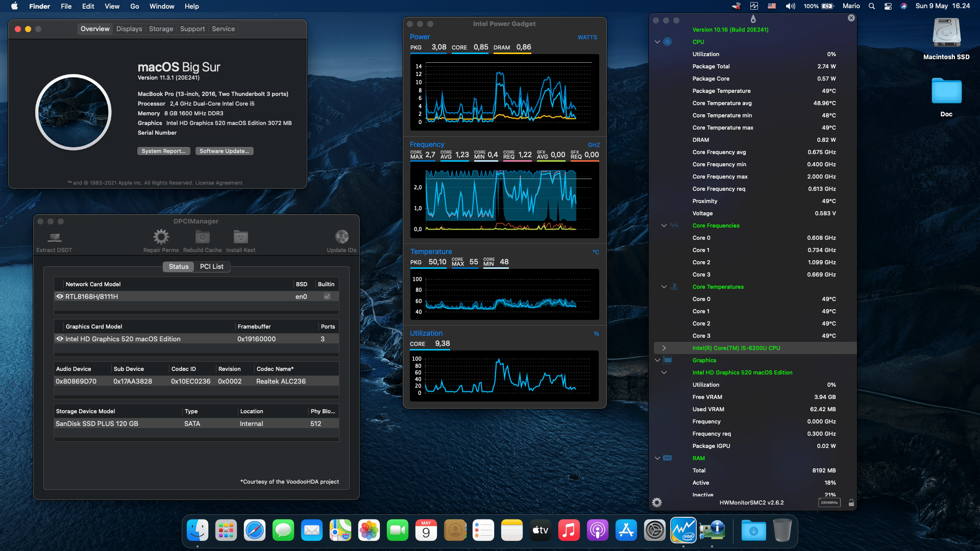Close HWMonitorSMC2 with the round X button
Image resolution: width=980 pixels, height=551 pixels.
point(851,18)
